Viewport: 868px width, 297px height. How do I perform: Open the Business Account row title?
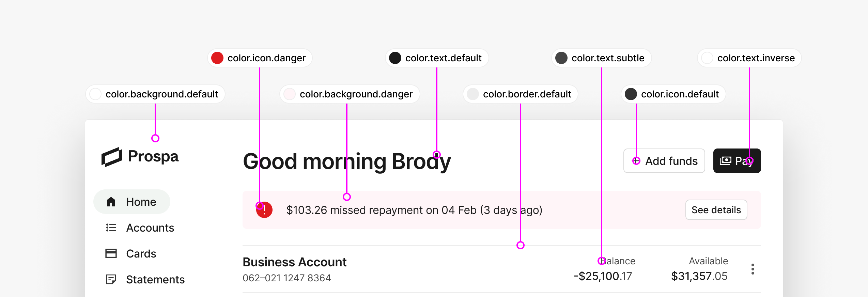pos(294,262)
